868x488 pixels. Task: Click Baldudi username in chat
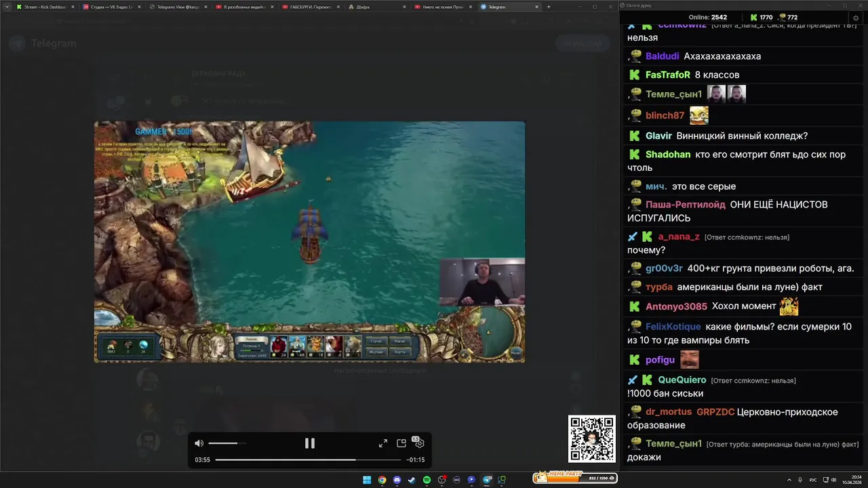(x=662, y=56)
